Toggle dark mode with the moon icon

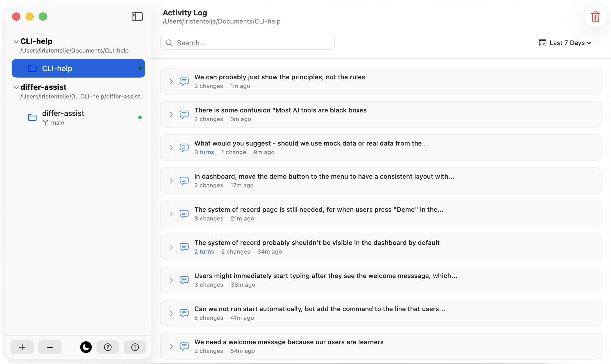click(86, 347)
